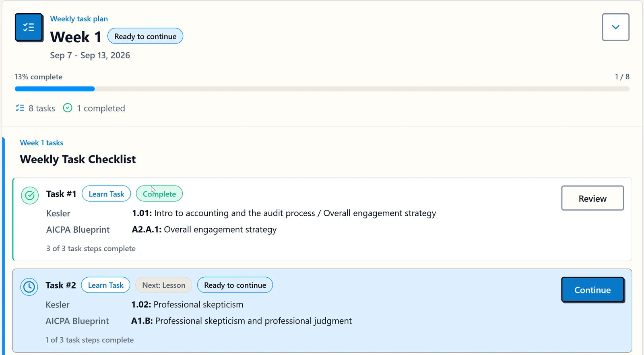The image size is (644, 355).
Task: Click the 13% complete progress bar
Action: click(322, 89)
